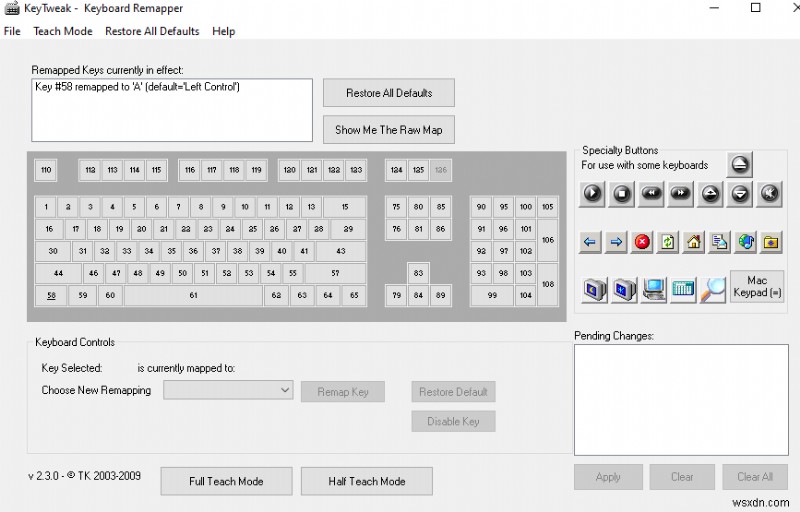Click the Calculator specialty icon
The image size is (800, 512).
684,290
